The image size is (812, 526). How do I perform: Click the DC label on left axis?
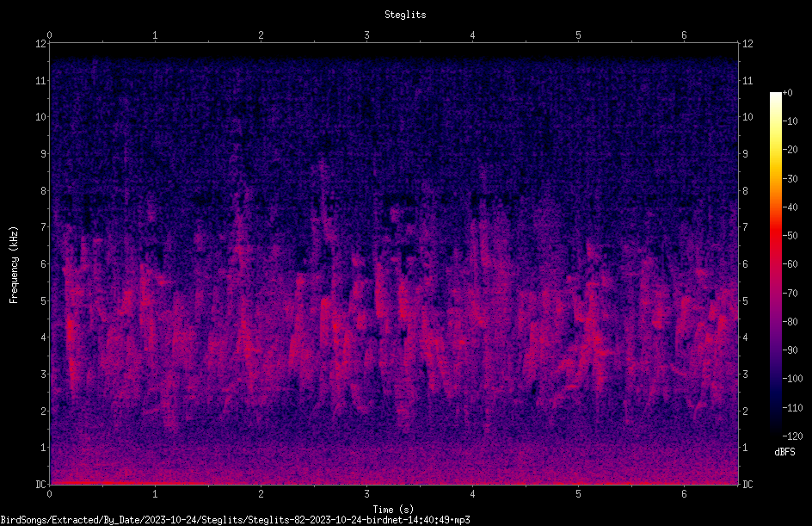[41, 484]
